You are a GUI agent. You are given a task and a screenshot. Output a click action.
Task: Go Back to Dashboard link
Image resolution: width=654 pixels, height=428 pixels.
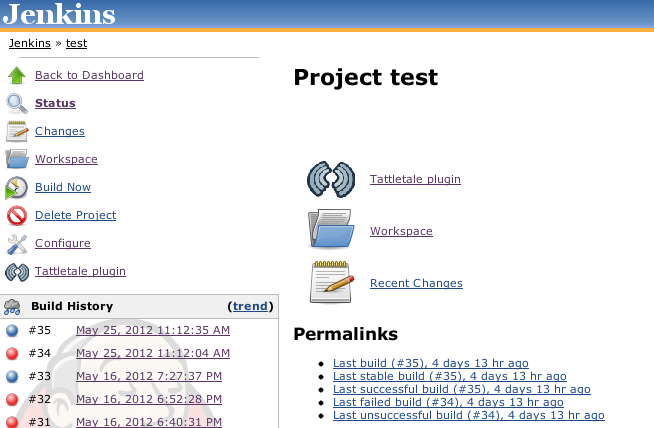89,75
